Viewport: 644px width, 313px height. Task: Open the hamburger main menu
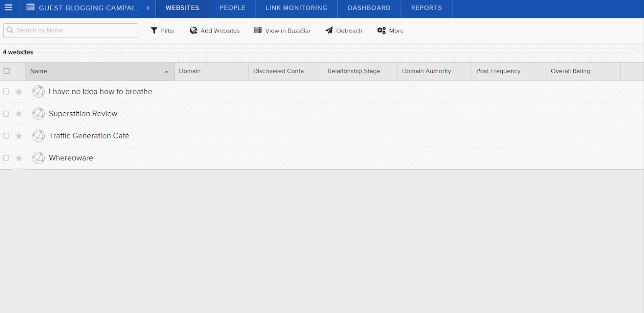pyautogui.click(x=8, y=8)
